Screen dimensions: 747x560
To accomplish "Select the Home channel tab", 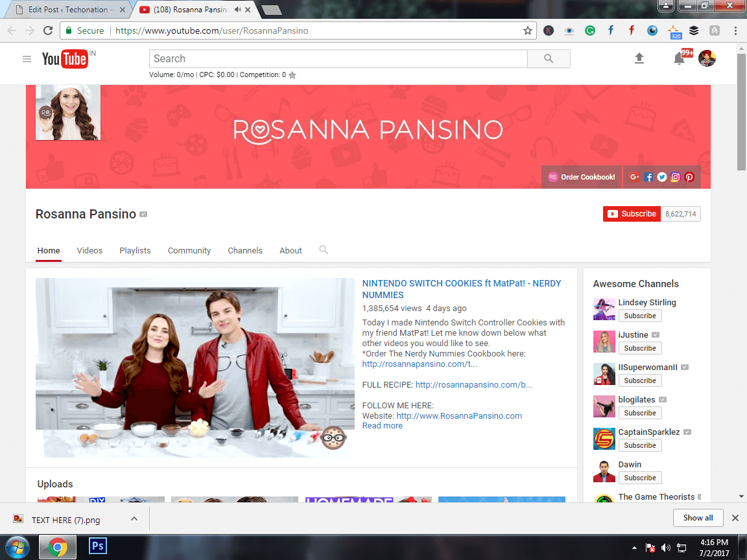I will tap(49, 250).
